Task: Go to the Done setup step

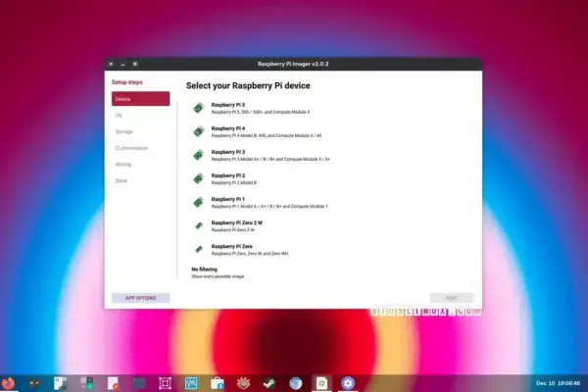Action: [140, 180]
